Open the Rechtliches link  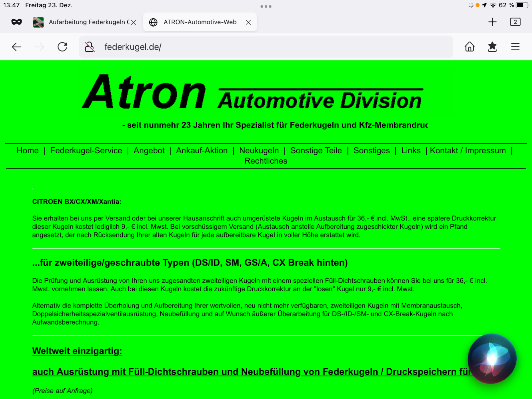click(x=266, y=161)
